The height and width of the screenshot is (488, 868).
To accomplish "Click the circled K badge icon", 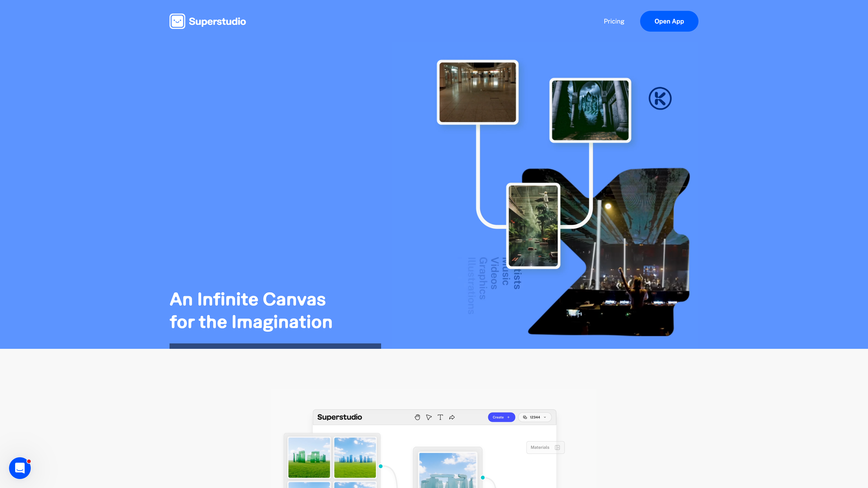I will [660, 98].
